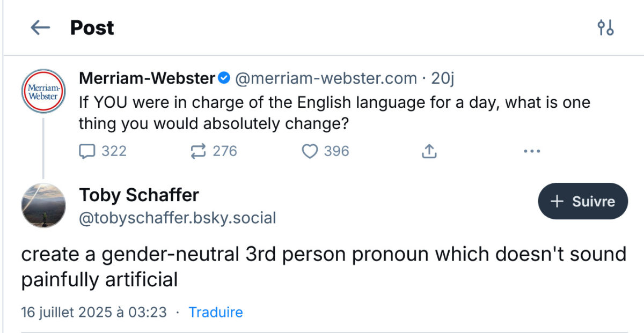Open thread display settings icon
Screen dimensions: 644x333
(605, 28)
